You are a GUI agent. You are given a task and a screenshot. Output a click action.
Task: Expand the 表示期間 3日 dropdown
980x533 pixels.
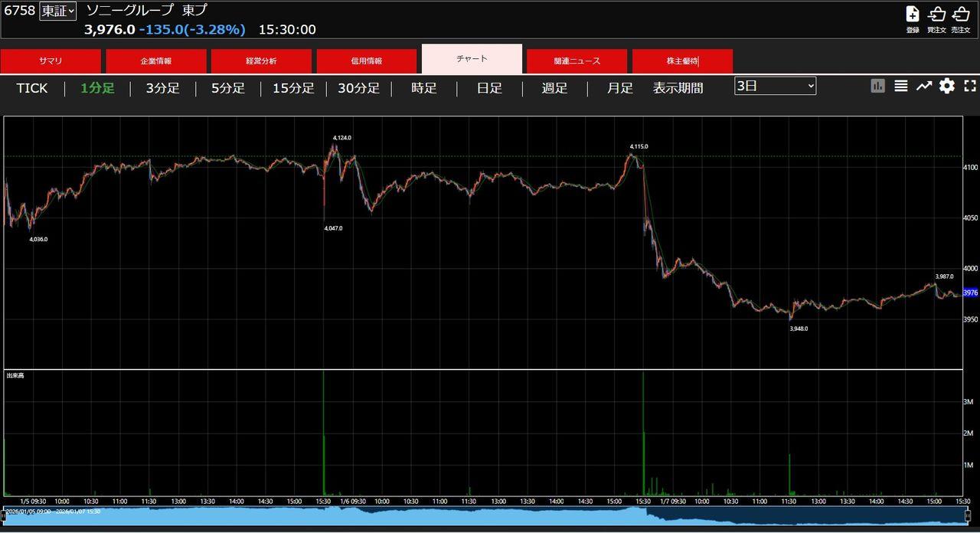point(775,86)
